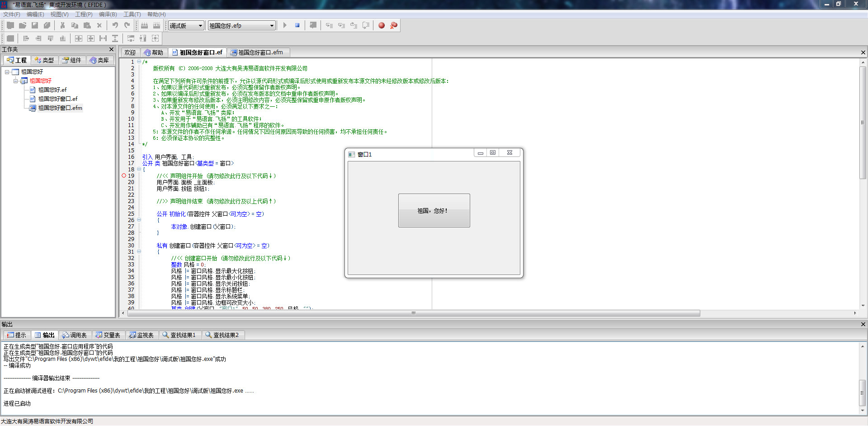Switch to the 类库 workspace tab
The image size is (868, 426).
click(99, 60)
